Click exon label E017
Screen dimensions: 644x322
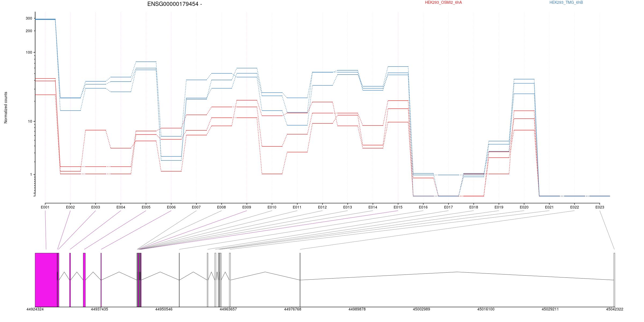[x=448, y=207]
